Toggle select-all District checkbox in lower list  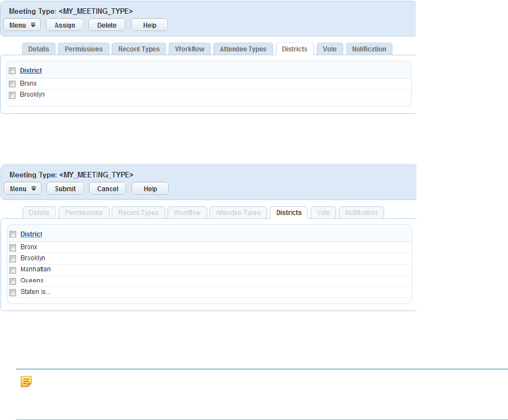(x=13, y=234)
